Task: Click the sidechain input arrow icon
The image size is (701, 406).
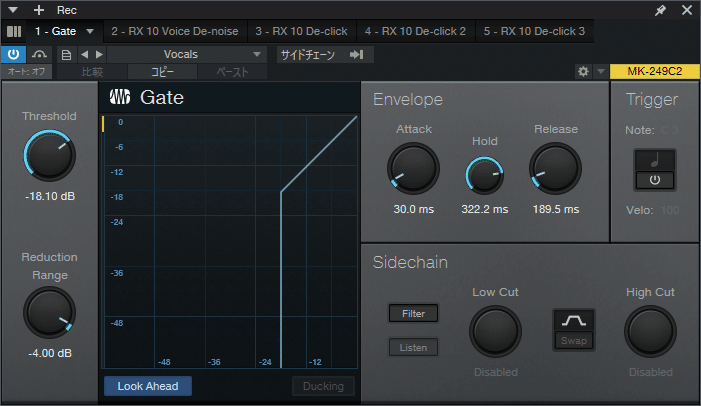Action: tap(356, 55)
